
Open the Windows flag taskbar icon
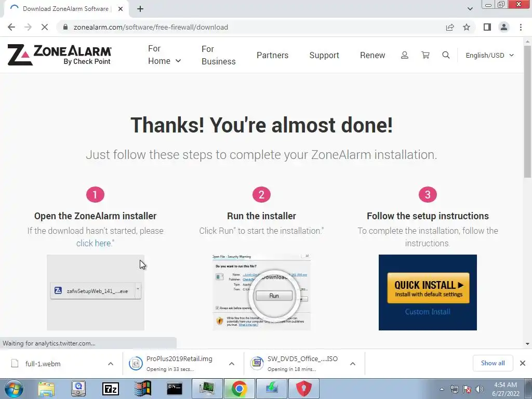point(142,389)
